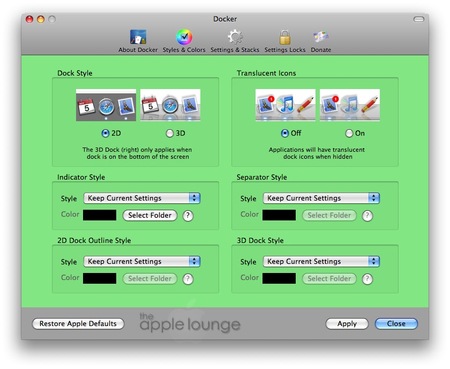Click Restore Apple Defaults button
The width and height of the screenshot is (450, 369).
tap(78, 324)
